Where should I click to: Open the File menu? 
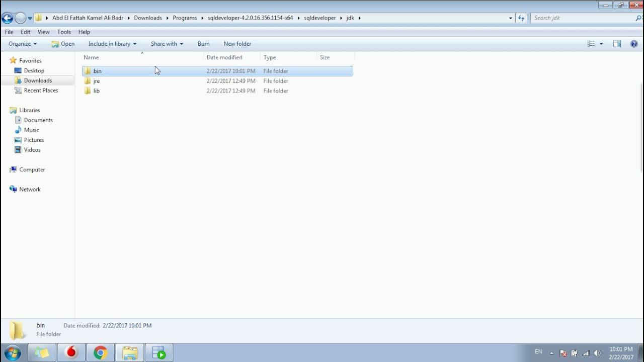point(9,32)
